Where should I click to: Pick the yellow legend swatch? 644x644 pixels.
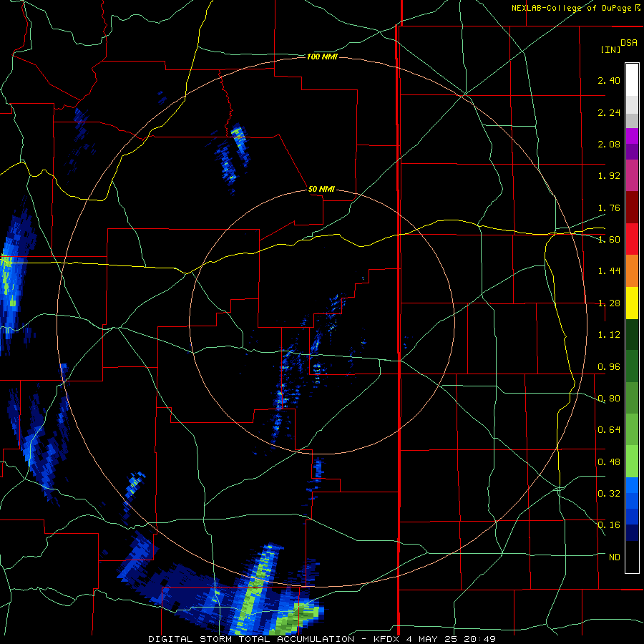tap(632, 303)
